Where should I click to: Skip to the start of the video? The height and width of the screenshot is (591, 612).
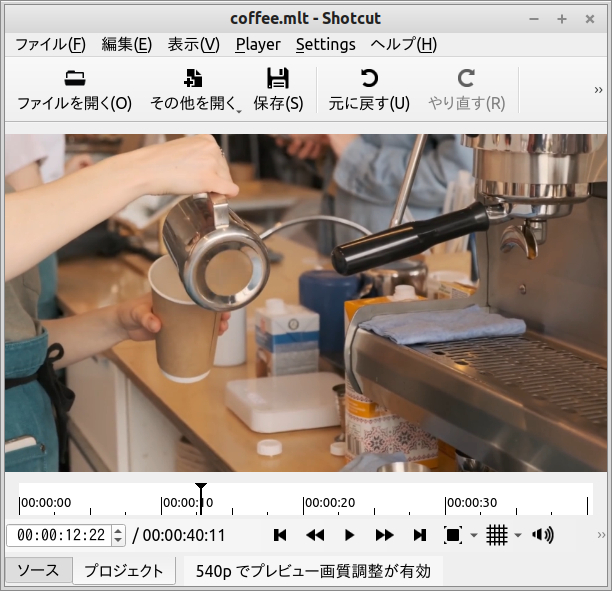281,535
